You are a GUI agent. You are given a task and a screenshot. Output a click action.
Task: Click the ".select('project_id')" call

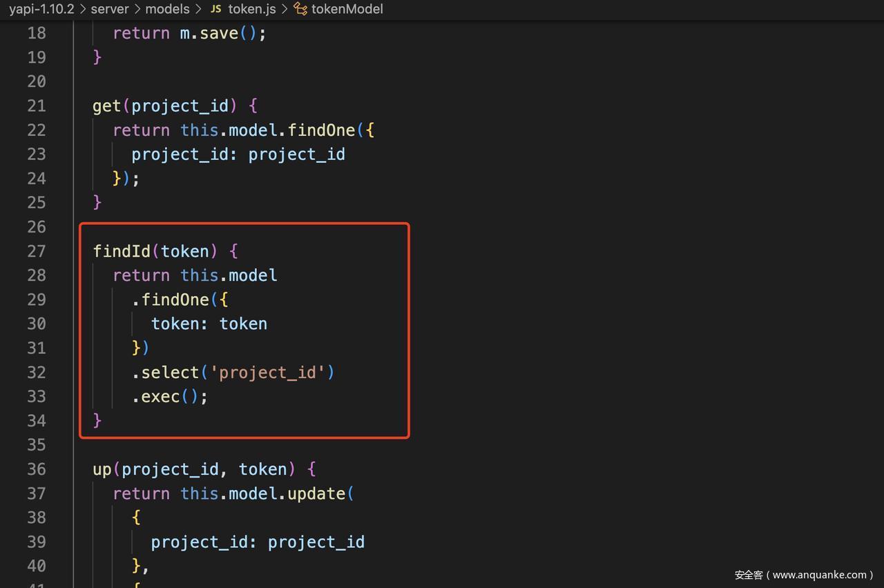click(233, 373)
